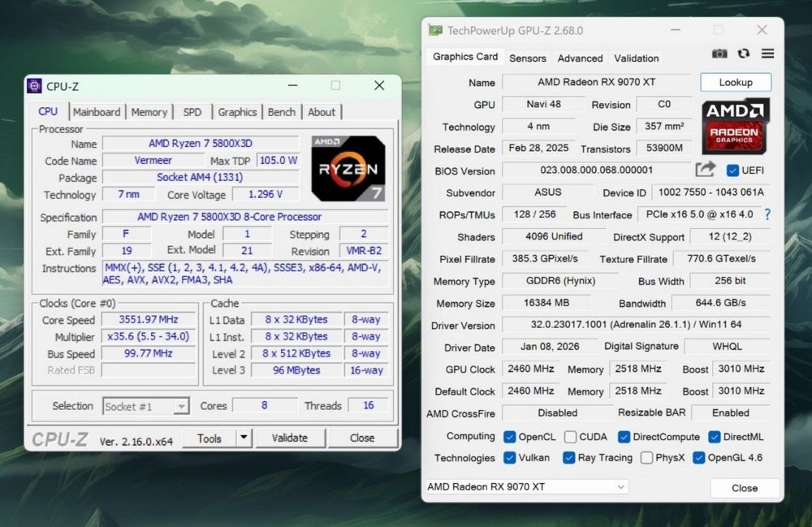
Task: Toggle the Ray Tracing checkbox
Action: (x=569, y=458)
